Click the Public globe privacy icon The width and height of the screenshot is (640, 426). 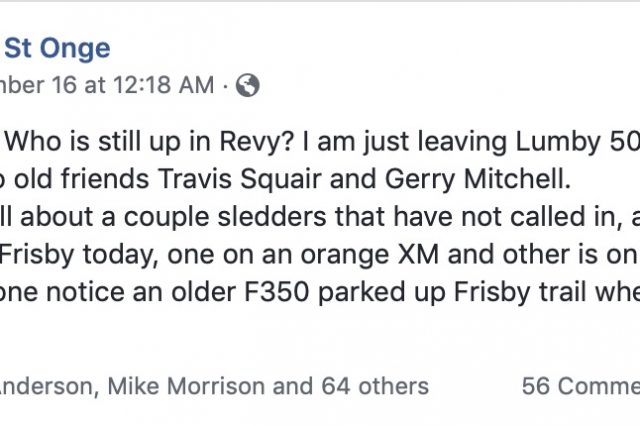[249, 86]
